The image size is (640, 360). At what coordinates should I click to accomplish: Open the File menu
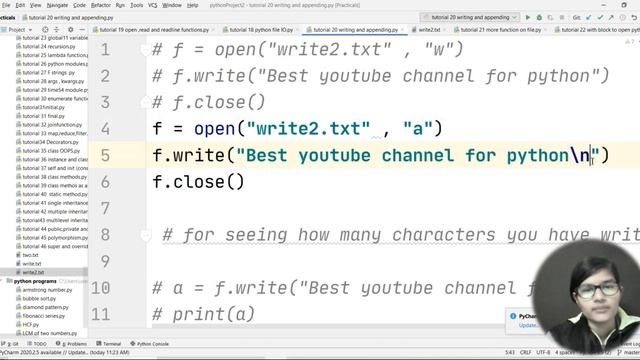[x=6, y=5]
